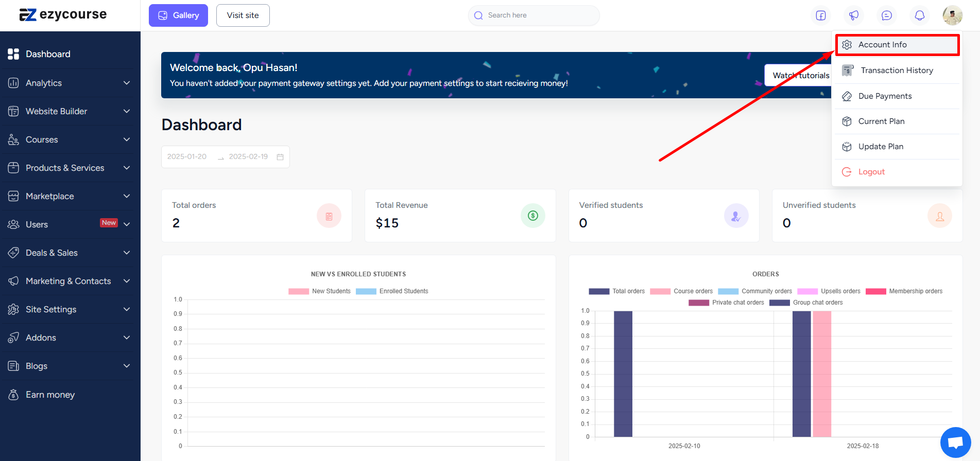Expand the Addons chevron
980x461 pixels.
pyautogui.click(x=127, y=338)
